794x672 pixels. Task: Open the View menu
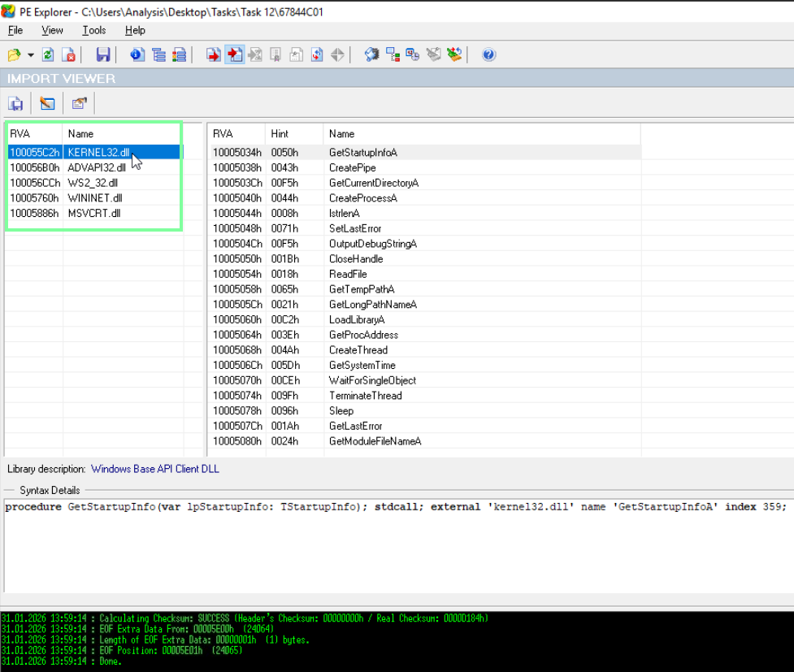click(x=52, y=30)
